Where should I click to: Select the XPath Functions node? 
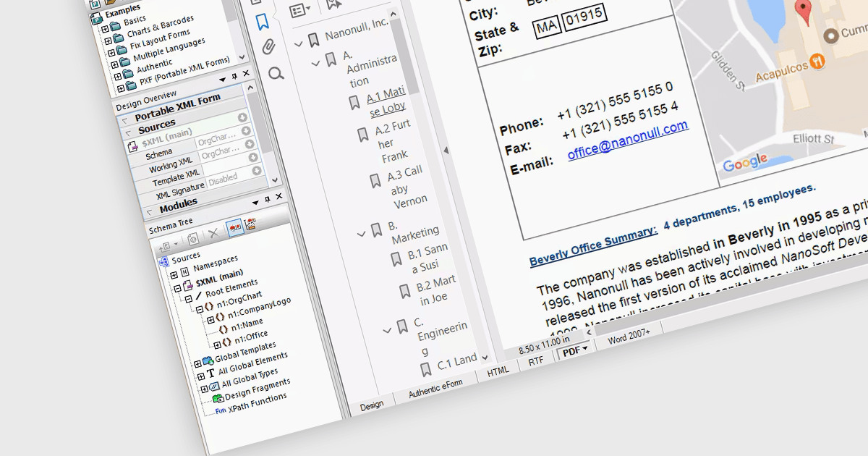[258, 402]
